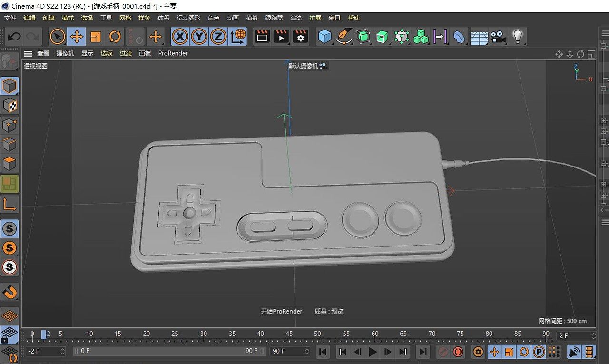Toggle the magnet Enable Snap button
Image resolution: width=609 pixels, height=364 pixels.
click(x=10, y=291)
